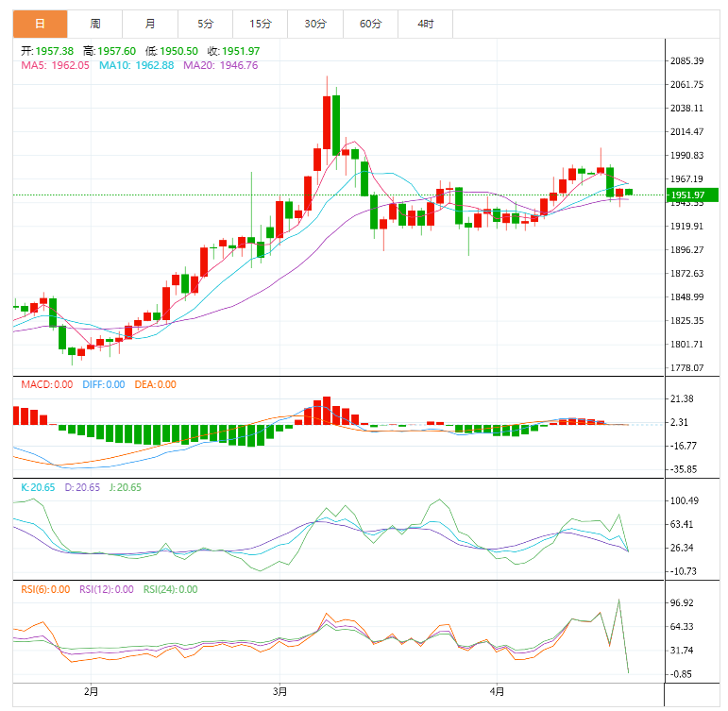Click the -0.85 RSI axis value
The image size is (728, 711).
coord(681,674)
